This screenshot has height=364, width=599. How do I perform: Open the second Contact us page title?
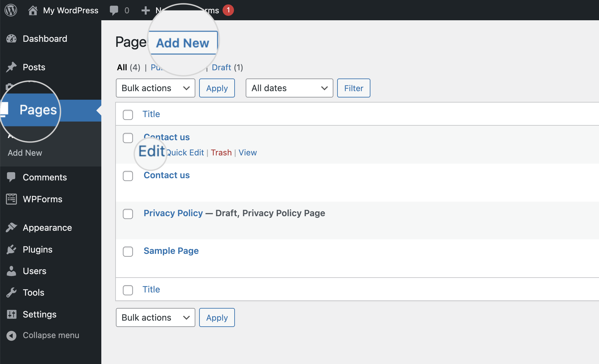pos(167,175)
